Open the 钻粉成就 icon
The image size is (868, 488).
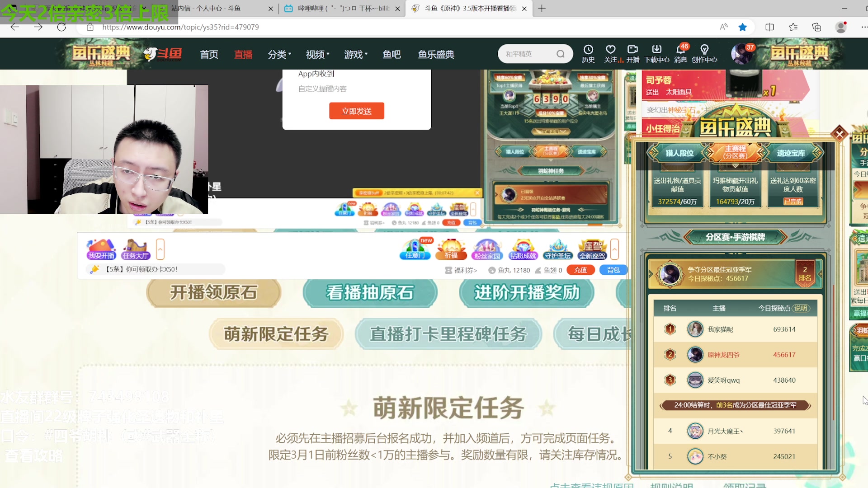tap(523, 249)
